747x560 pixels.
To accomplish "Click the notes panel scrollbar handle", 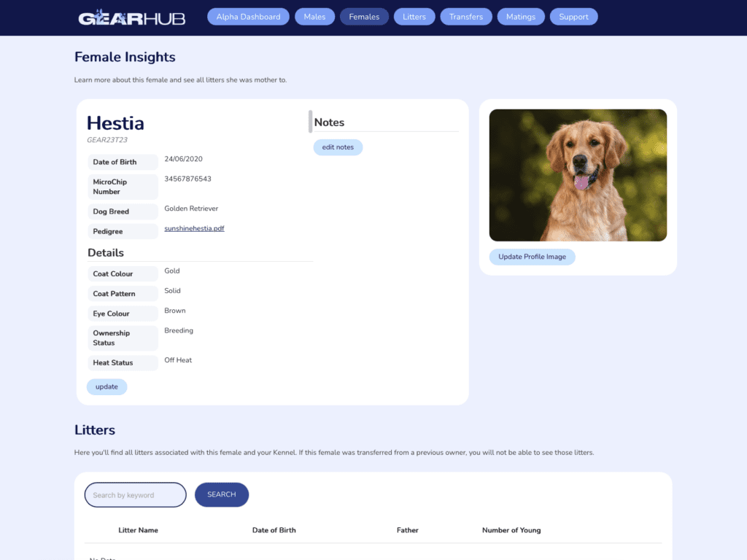I will click(x=310, y=122).
